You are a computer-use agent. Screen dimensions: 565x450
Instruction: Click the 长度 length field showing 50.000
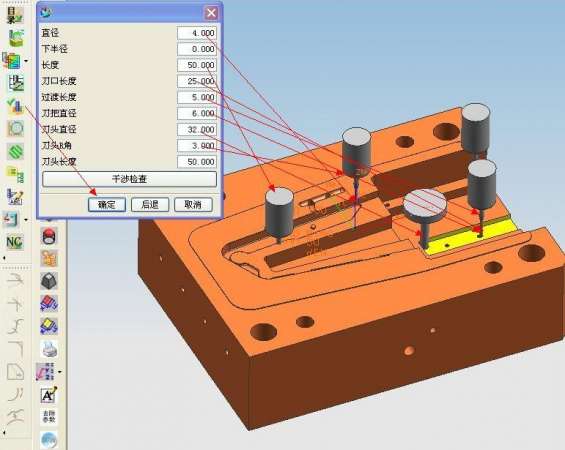tap(197, 65)
